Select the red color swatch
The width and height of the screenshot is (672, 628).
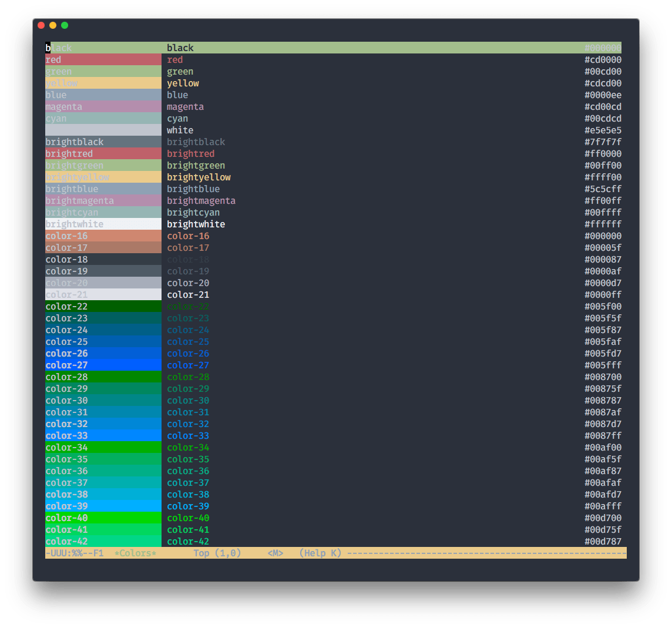[103, 59]
